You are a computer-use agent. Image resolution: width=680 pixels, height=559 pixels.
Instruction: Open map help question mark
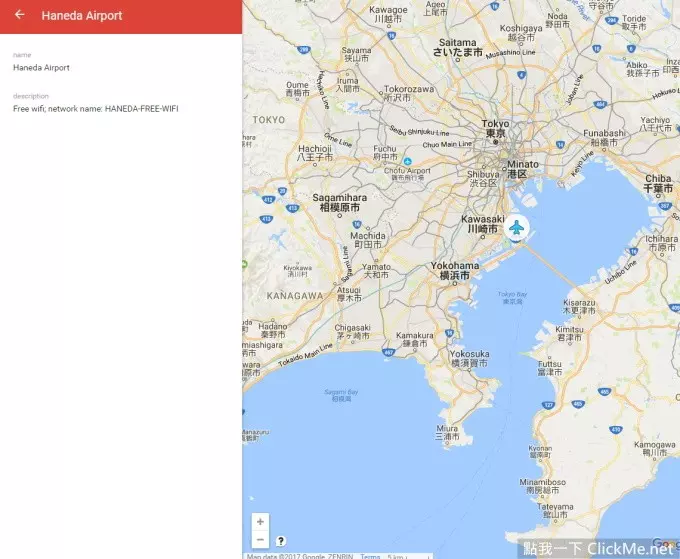(281, 541)
